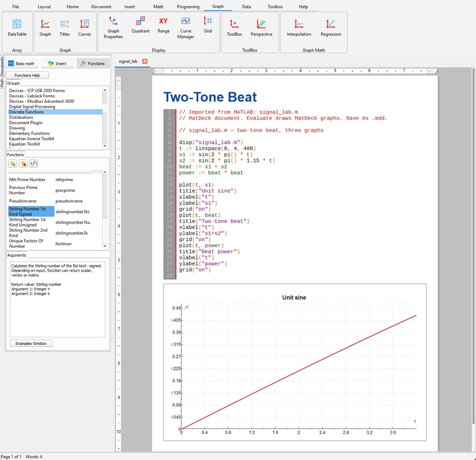Viewport: 476px width, 460px height.
Task: Open the Curve Manager
Action: (x=185, y=28)
